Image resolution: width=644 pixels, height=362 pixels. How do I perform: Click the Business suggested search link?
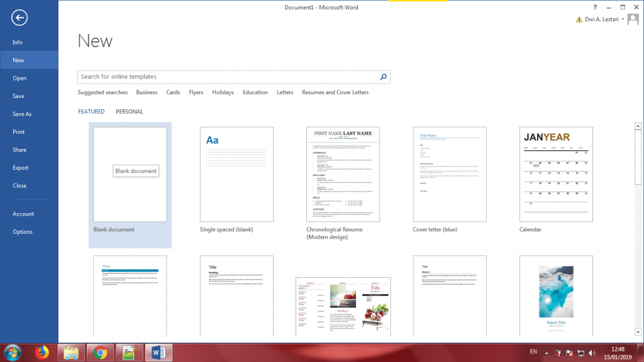point(147,92)
